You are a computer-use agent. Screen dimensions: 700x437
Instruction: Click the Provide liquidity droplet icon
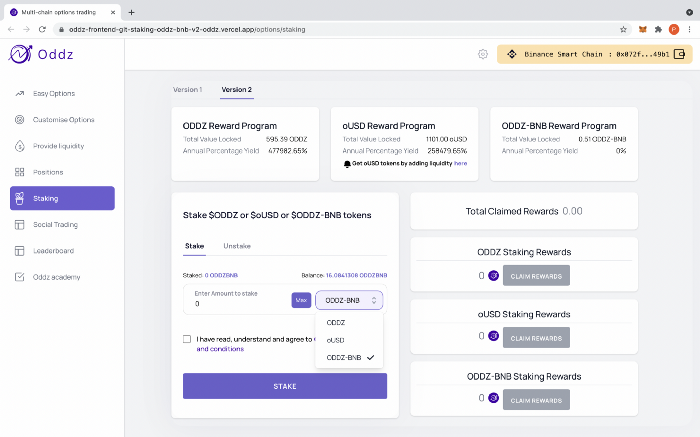(x=20, y=146)
